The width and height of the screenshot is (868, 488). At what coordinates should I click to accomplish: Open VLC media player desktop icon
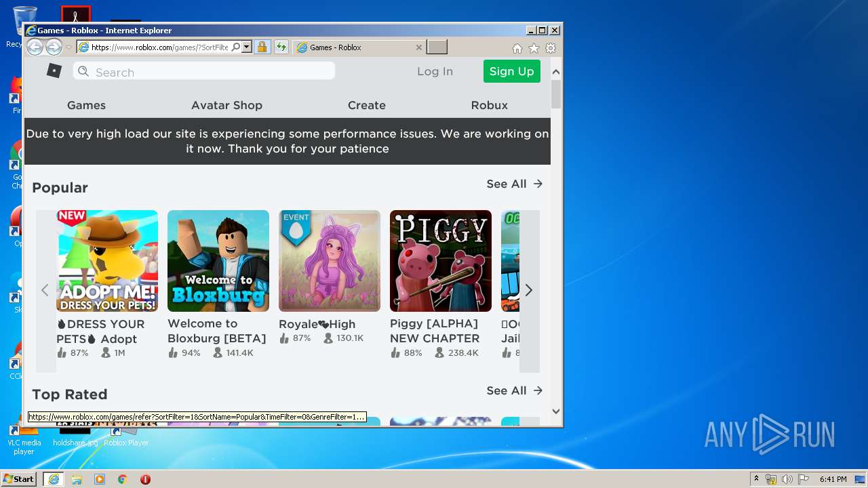(x=24, y=439)
